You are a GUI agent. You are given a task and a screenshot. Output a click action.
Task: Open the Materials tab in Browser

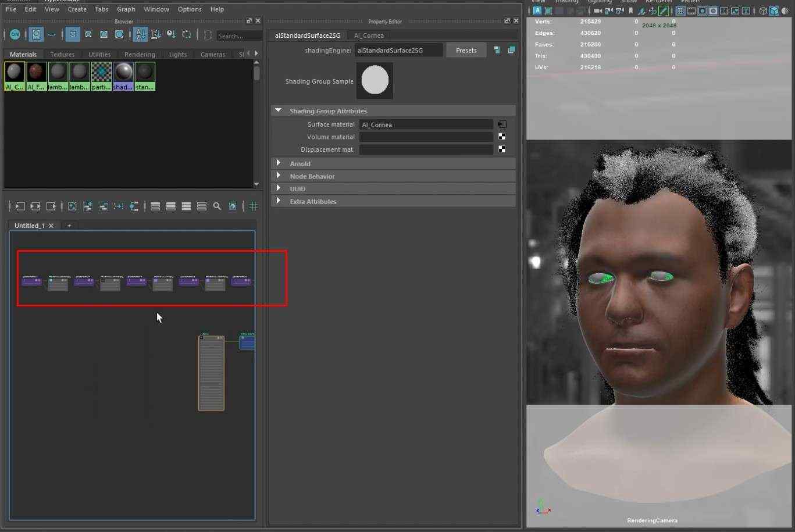pos(23,54)
